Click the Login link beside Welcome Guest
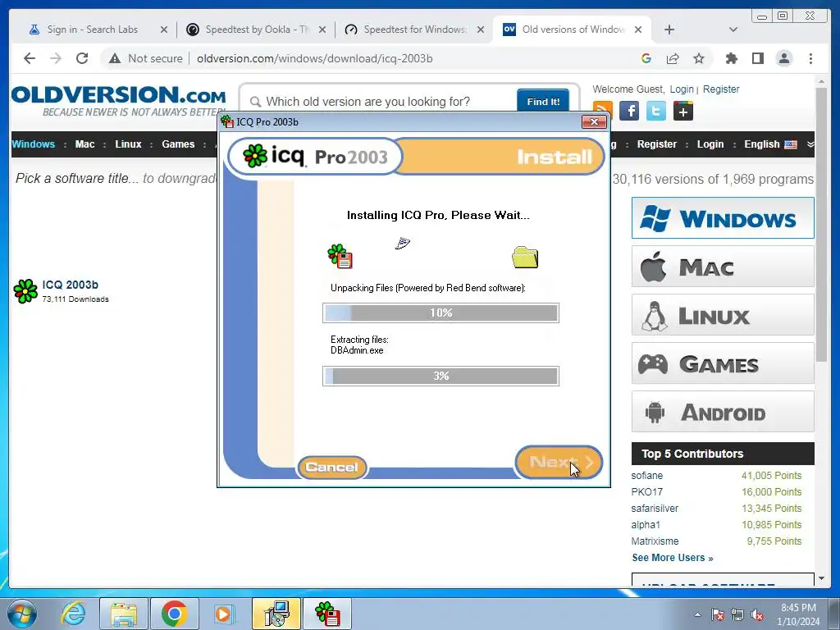The width and height of the screenshot is (840, 630). coord(682,89)
